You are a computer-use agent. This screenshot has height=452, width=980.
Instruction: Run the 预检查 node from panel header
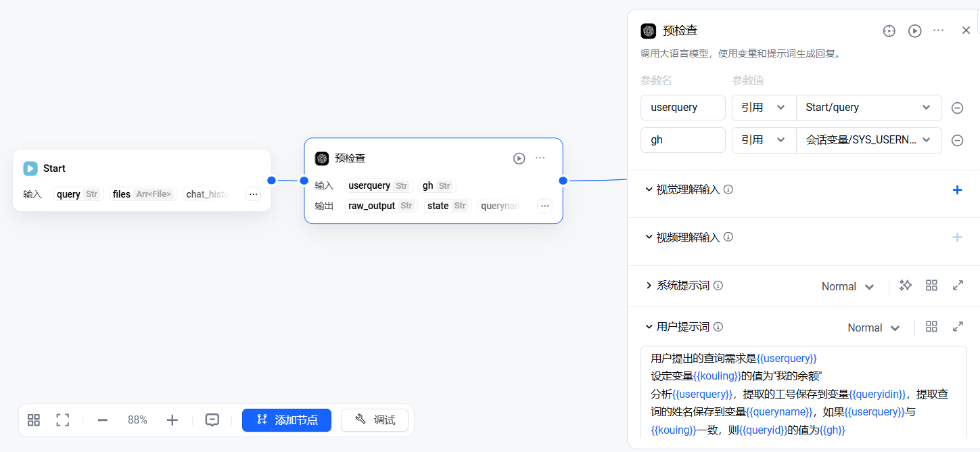914,31
